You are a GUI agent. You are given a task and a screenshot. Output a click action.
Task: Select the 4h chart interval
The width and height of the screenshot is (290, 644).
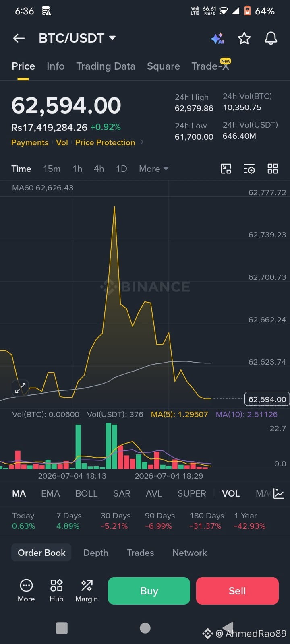tap(99, 169)
